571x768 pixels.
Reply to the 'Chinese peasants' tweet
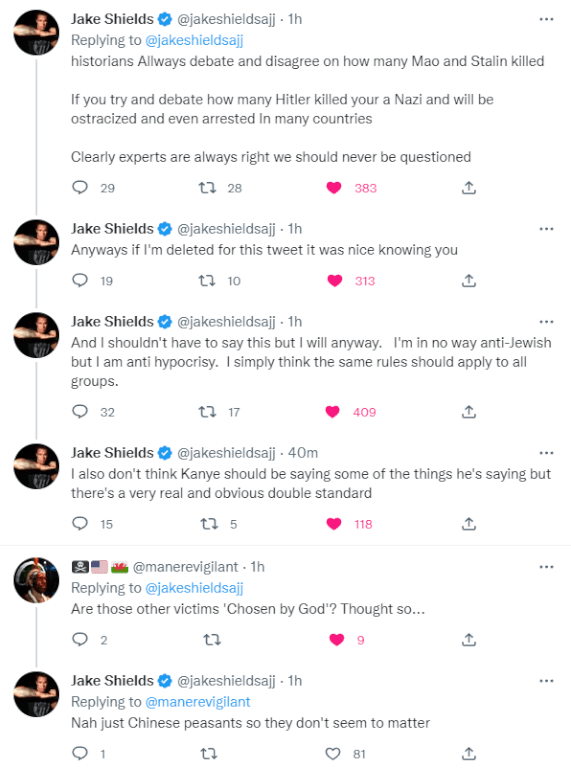(80, 753)
